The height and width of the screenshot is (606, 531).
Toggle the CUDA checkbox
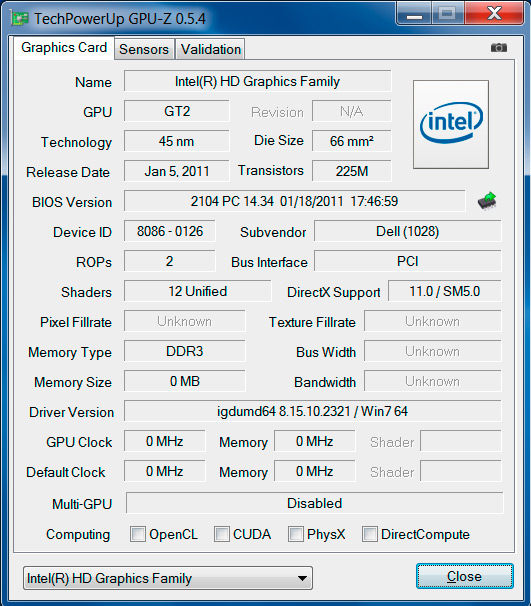coord(222,534)
